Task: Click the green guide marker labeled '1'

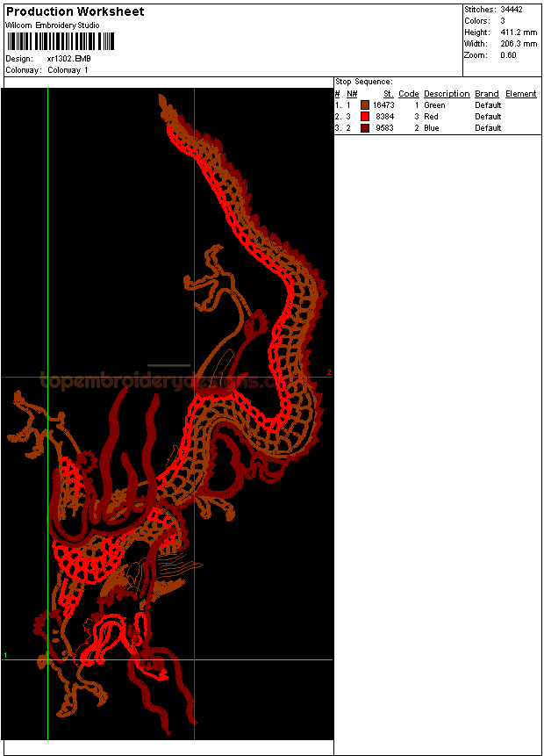Action: (x=5, y=655)
